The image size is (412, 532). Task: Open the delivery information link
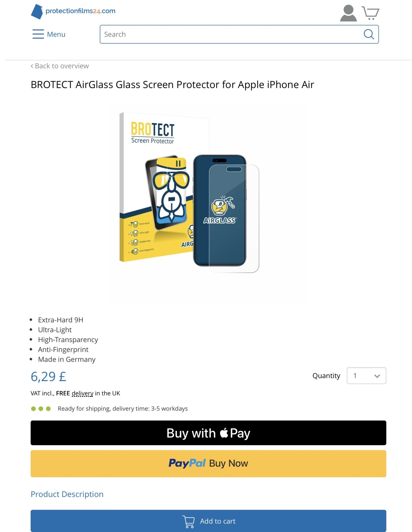click(82, 393)
